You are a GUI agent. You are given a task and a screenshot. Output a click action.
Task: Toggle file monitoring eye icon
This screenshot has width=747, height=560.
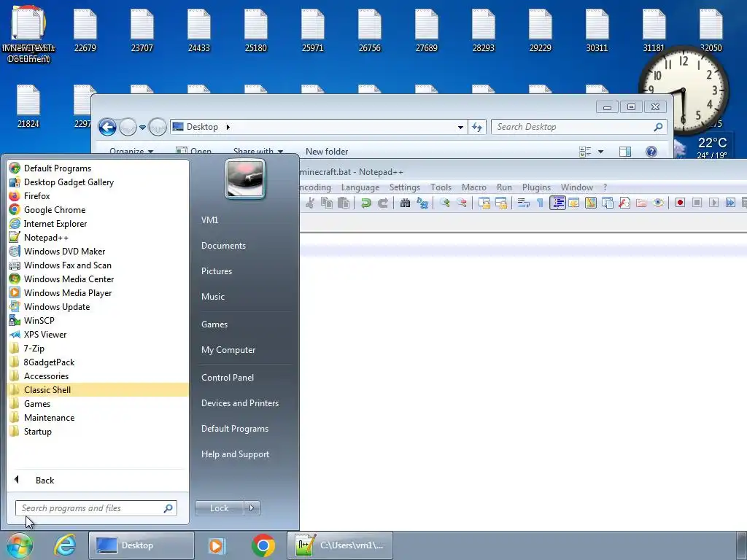click(x=659, y=203)
